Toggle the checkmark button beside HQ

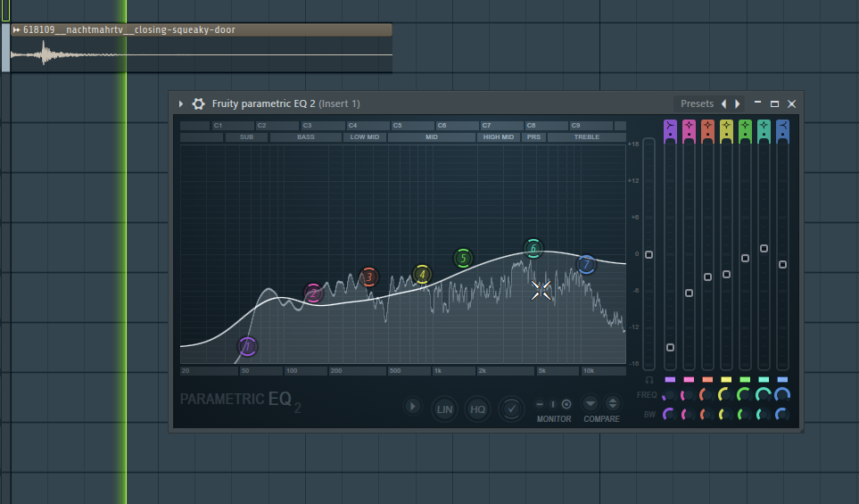511,409
